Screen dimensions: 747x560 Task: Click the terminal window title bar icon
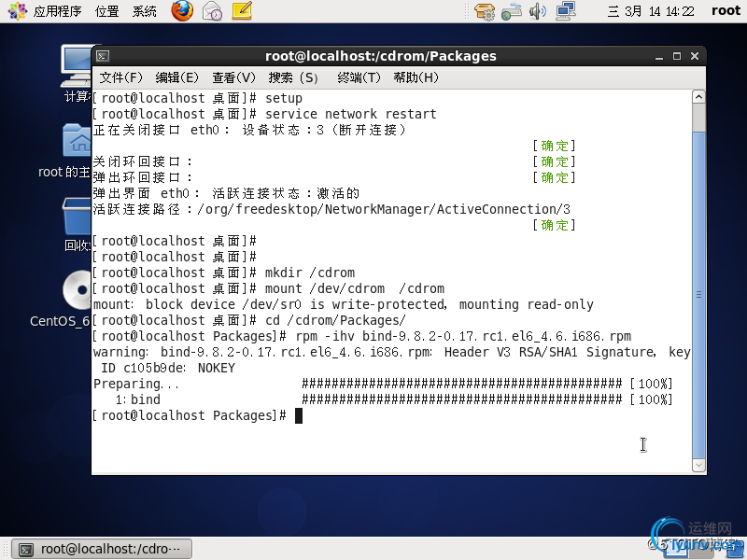(x=103, y=56)
